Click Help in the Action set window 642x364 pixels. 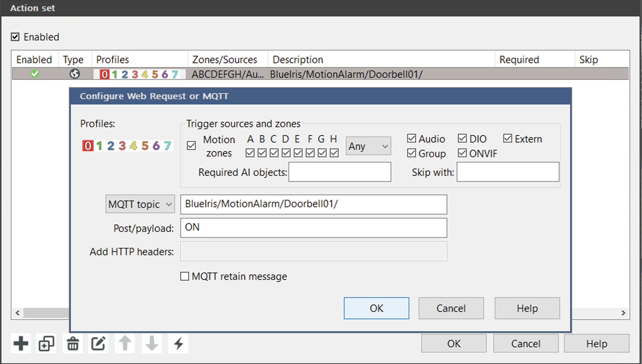pyautogui.click(x=596, y=343)
